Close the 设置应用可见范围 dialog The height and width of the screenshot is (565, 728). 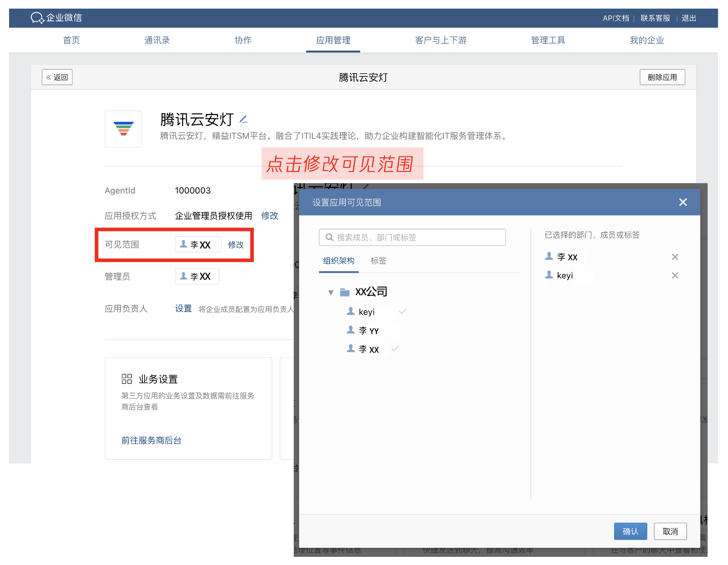point(683,202)
